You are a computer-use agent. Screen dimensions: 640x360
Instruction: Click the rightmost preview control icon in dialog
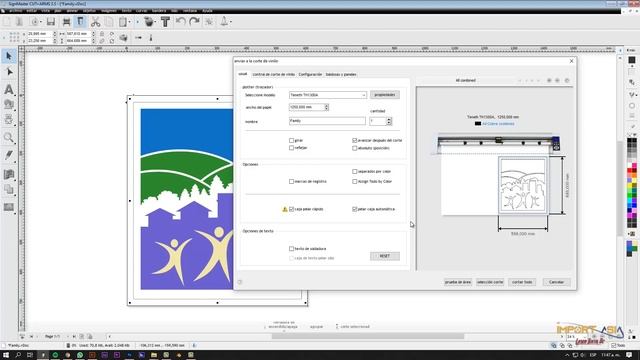pyautogui.click(x=567, y=80)
